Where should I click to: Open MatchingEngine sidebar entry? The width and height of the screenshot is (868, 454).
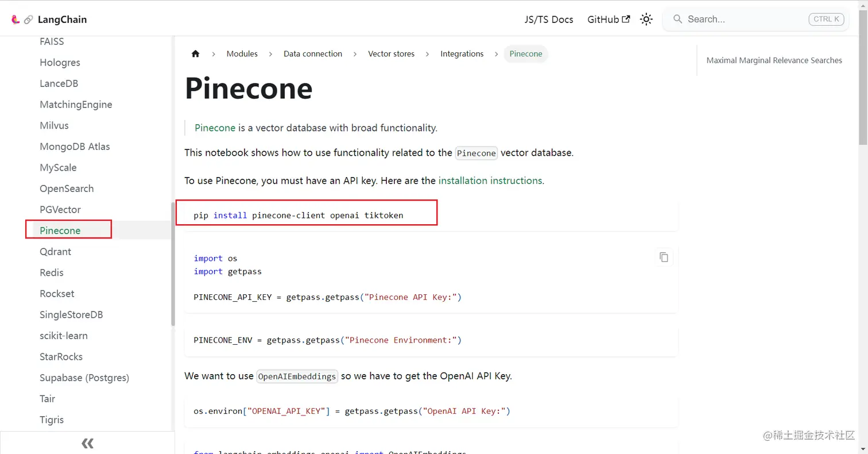76,105
